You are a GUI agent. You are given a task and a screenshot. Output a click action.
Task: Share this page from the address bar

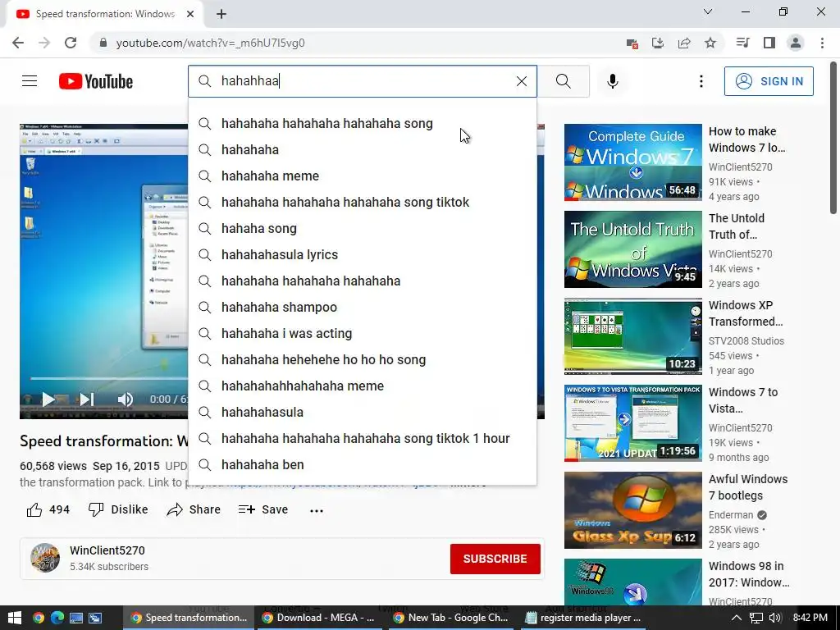pyautogui.click(x=684, y=43)
